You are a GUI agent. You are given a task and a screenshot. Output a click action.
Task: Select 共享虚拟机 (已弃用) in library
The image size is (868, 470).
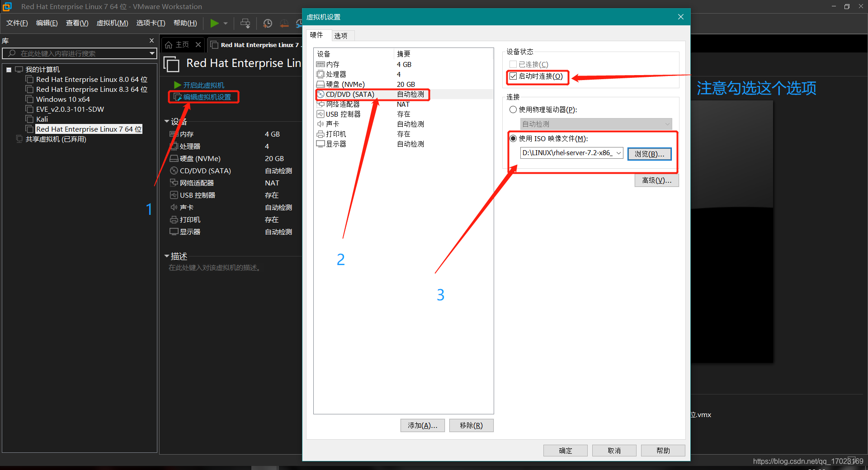click(56, 139)
